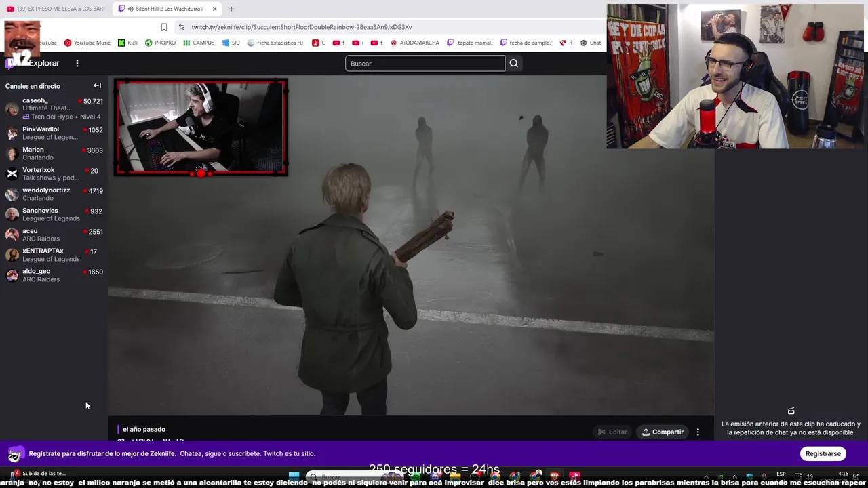
Task: Close the Silent Hill 2 Twitch tab
Action: (x=215, y=9)
